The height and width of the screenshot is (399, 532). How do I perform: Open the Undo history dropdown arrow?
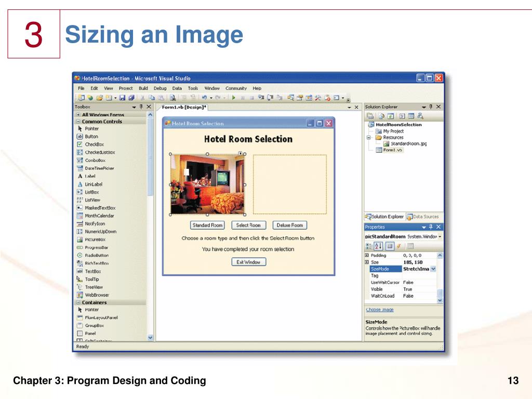[211, 98]
